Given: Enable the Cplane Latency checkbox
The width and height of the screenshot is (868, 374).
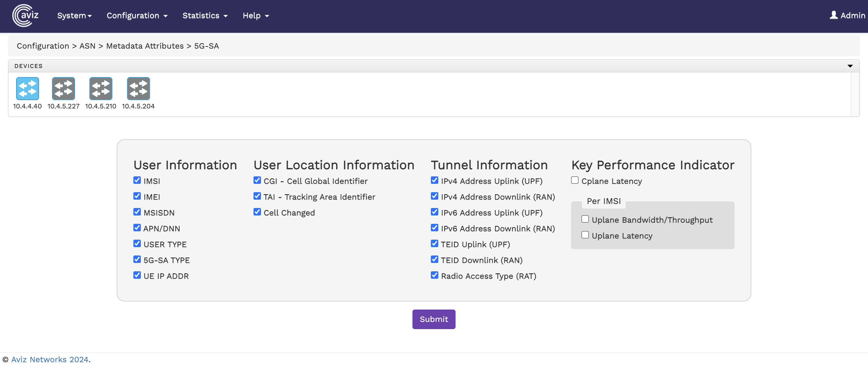Looking at the screenshot, I should [x=575, y=180].
